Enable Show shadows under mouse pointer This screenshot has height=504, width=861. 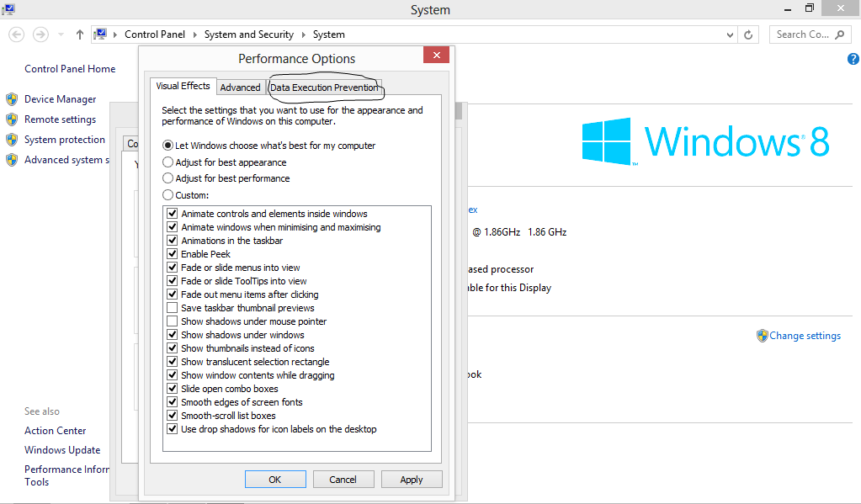point(173,321)
